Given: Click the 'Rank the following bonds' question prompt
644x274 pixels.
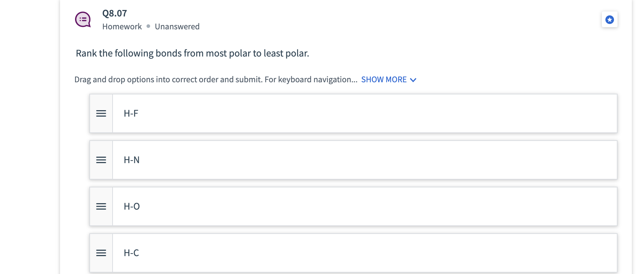Looking at the screenshot, I should (192, 53).
